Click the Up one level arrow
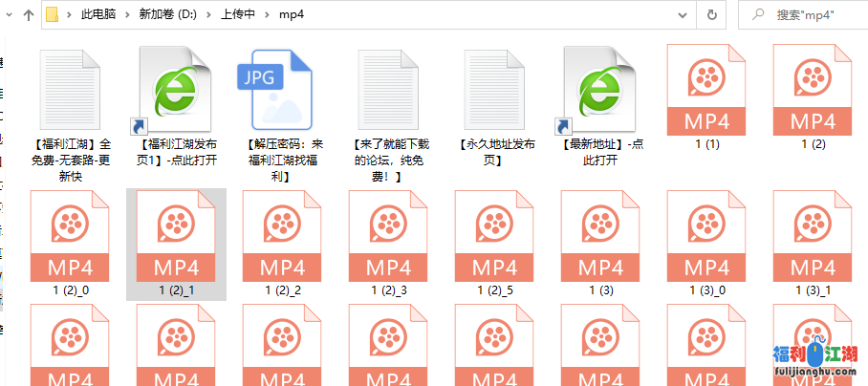 pyautogui.click(x=28, y=15)
